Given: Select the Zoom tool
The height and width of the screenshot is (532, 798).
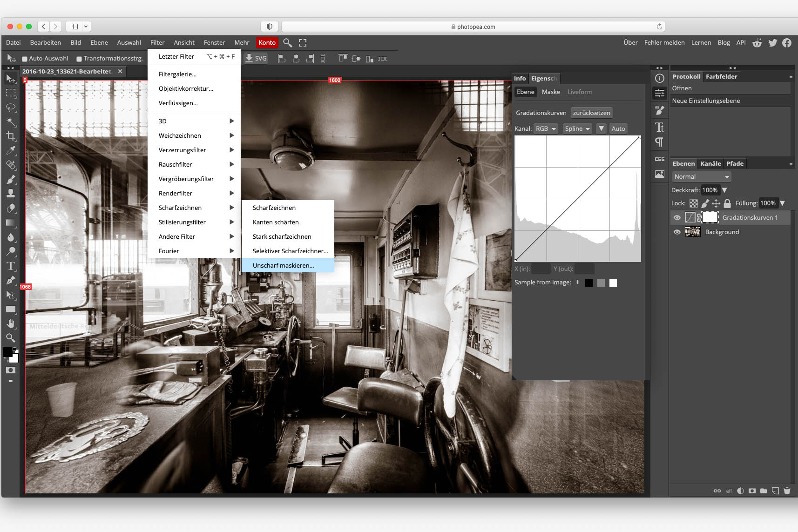Looking at the screenshot, I should tap(11, 338).
